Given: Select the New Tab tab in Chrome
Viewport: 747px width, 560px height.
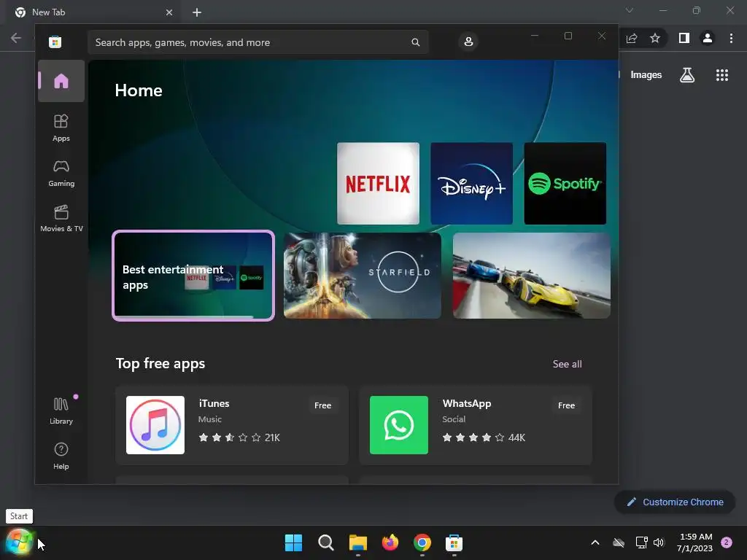Looking at the screenshot, I should tap(93, 12).
